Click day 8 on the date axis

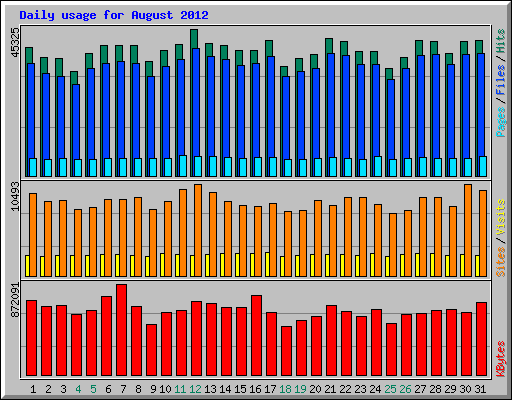coord(138,389)
